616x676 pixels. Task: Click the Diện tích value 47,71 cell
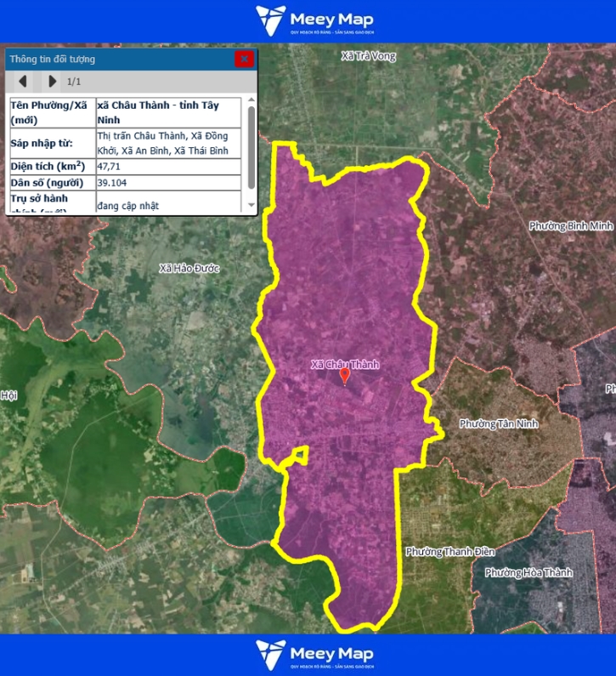pyautogui.click(x=170, y=167)
